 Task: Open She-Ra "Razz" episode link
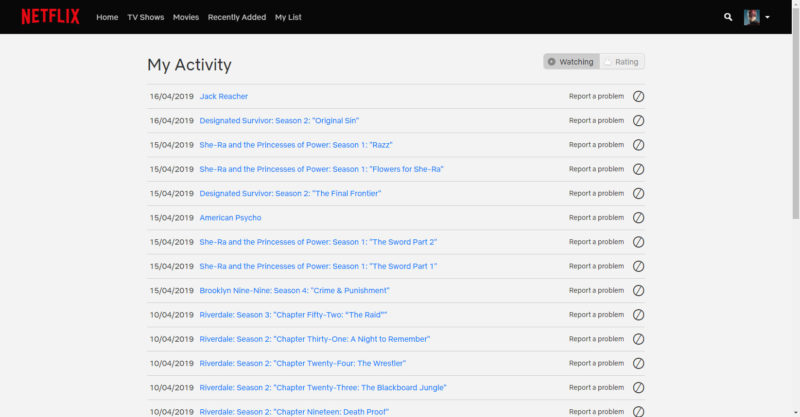[x=296, y=145]
